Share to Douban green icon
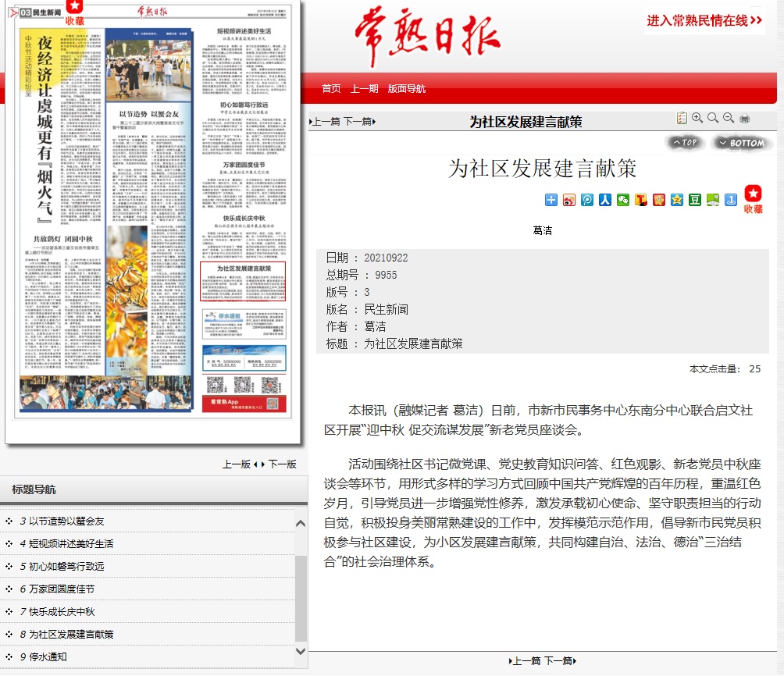Viewport: 784px width, 676px height. 695,200
